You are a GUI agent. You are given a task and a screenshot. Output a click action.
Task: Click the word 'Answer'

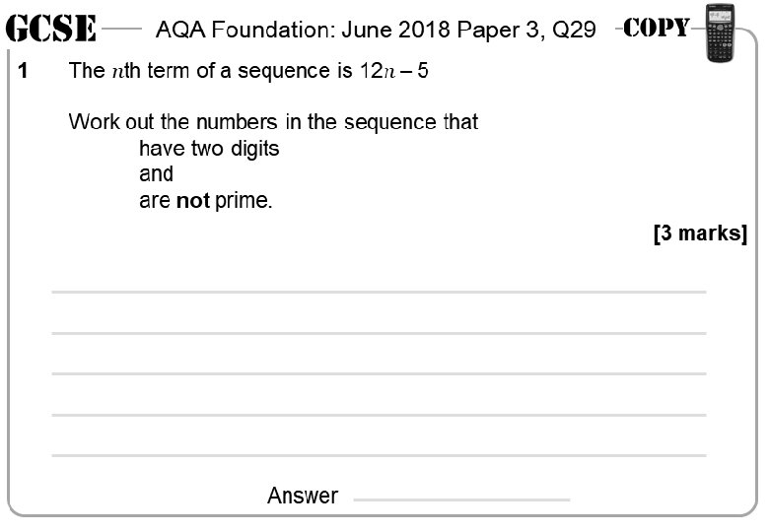tap(303, 496)
